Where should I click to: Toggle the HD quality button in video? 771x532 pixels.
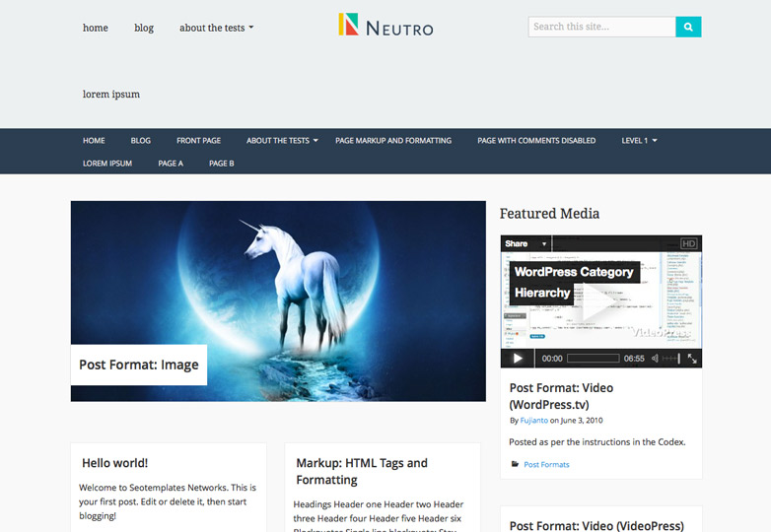pos(688,243)
